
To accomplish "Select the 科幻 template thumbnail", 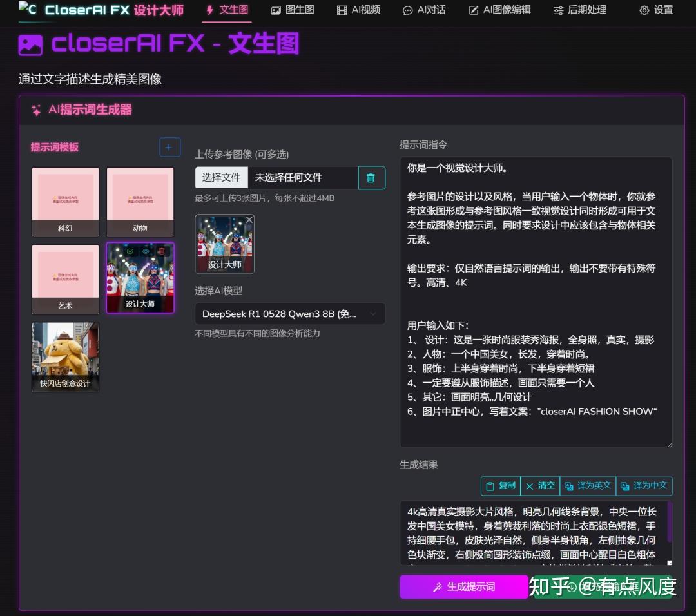I will 64,201.
